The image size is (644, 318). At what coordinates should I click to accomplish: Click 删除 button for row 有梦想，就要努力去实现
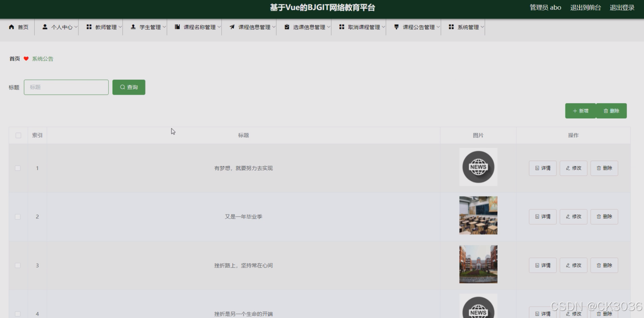click(604, 168)
